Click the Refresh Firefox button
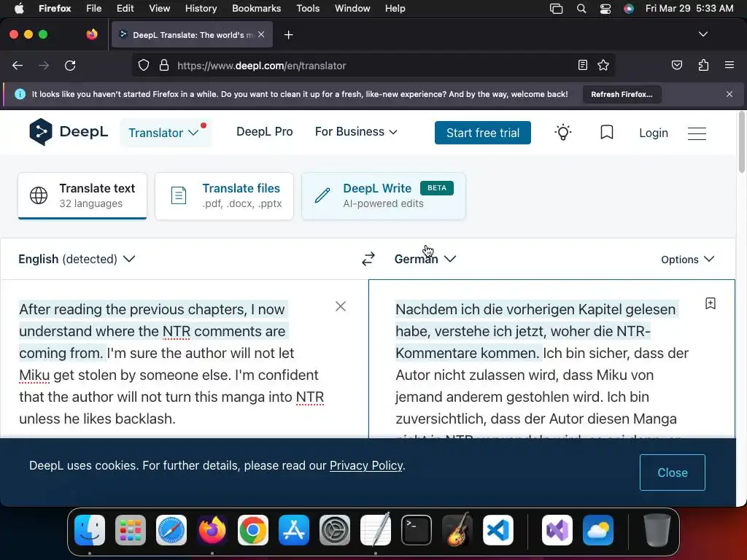Screen dimensions: 747x560 [x=622, y=94]
